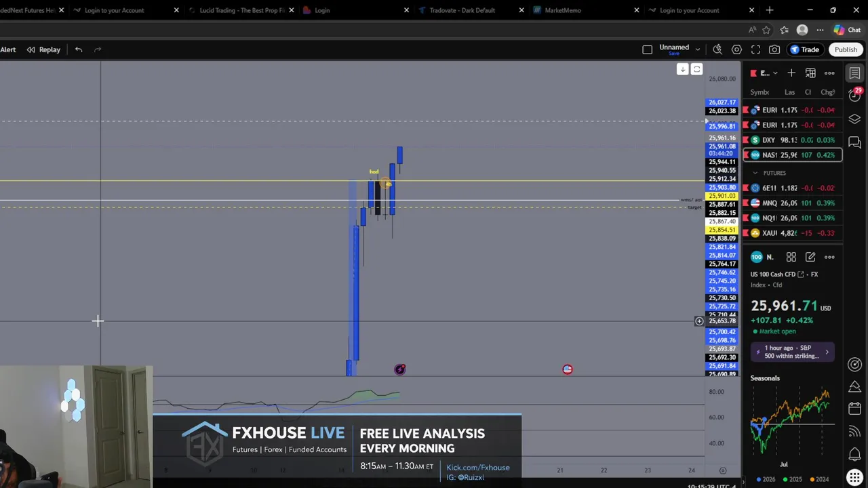Viewport: 868px width, 488px height.
Task: Open the details panel grid widgets icon
Action: (791, 257)
